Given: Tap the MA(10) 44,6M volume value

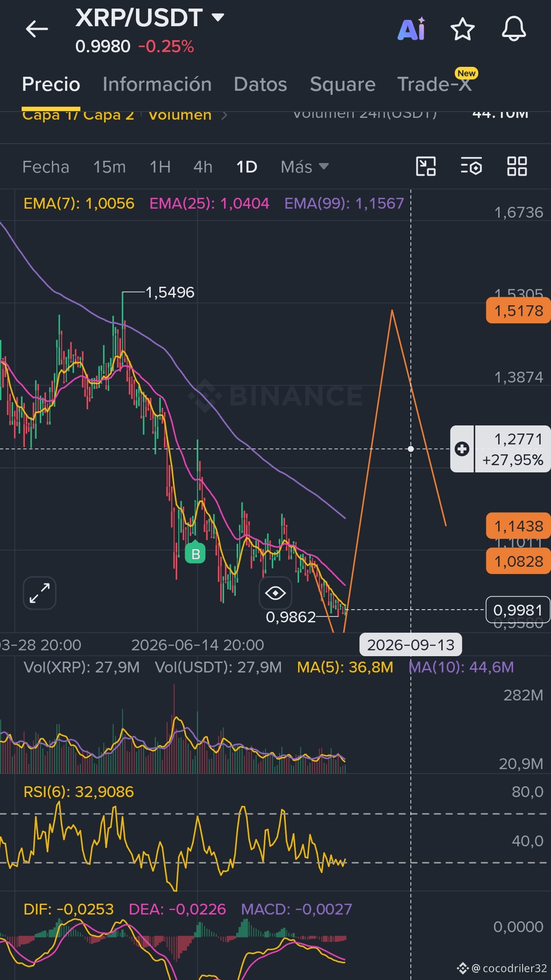Looking at the screenshot, I should tap(461, 667).
